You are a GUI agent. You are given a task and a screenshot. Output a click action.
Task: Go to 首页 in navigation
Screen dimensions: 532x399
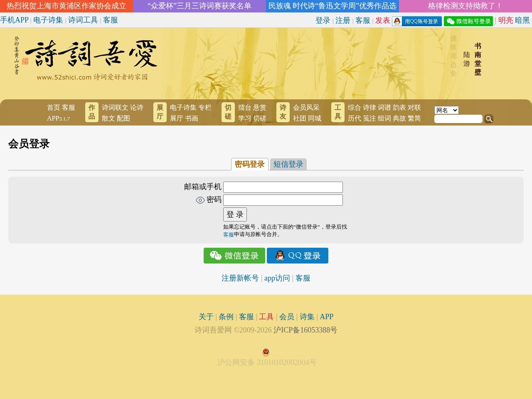click(x=54, y=108)
